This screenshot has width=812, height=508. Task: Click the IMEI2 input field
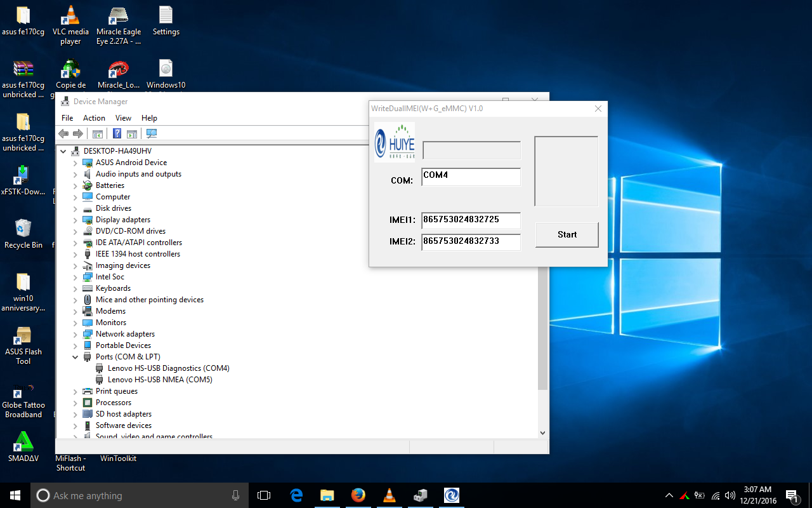coord(471,242)
